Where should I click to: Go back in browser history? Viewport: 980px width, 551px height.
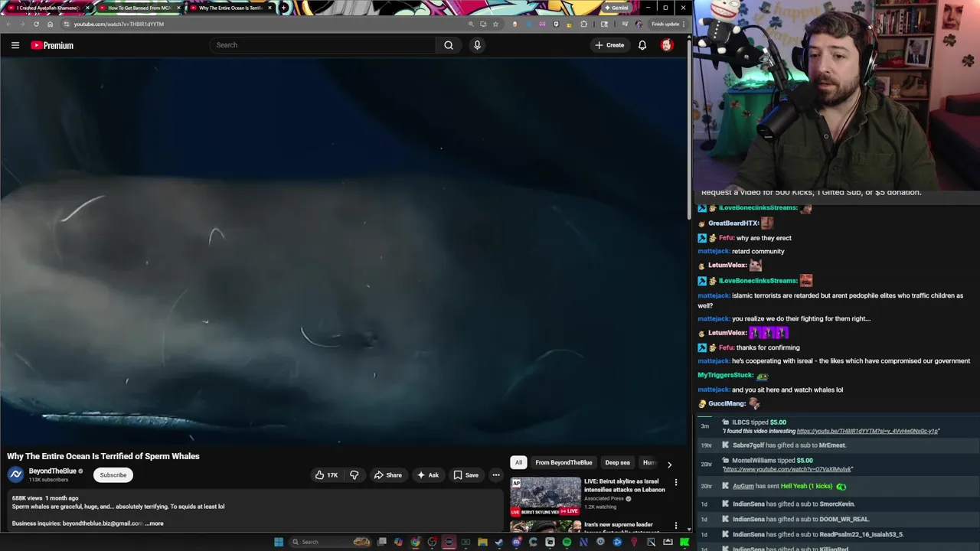coord(8,24)
